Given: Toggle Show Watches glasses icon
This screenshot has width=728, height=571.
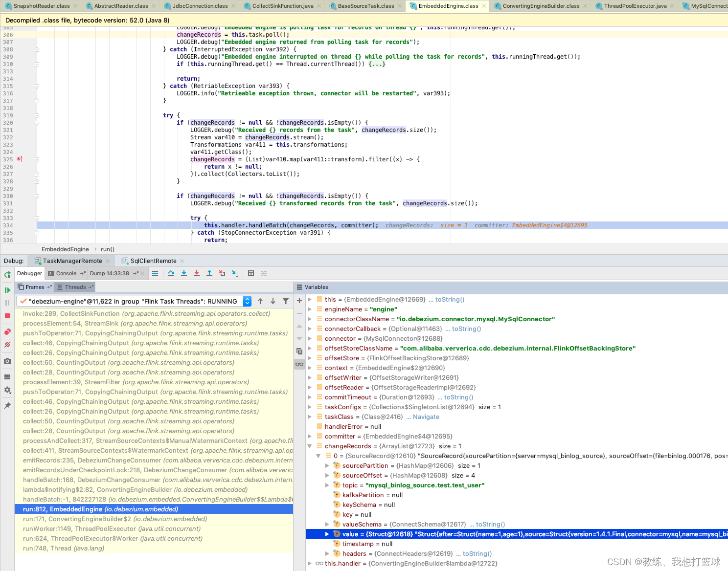Looking at the screenshot, I should pos(299,364).
